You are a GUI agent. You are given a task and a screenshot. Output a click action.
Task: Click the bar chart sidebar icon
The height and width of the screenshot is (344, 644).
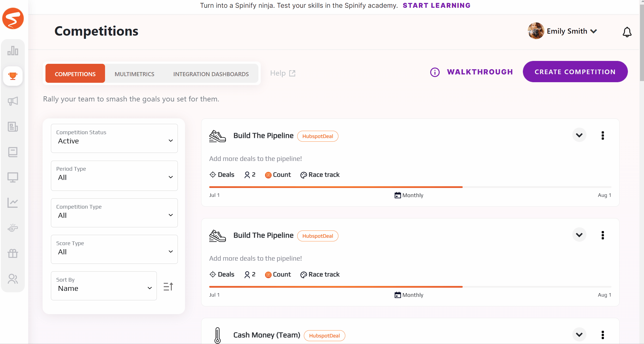tap(12, 50)
